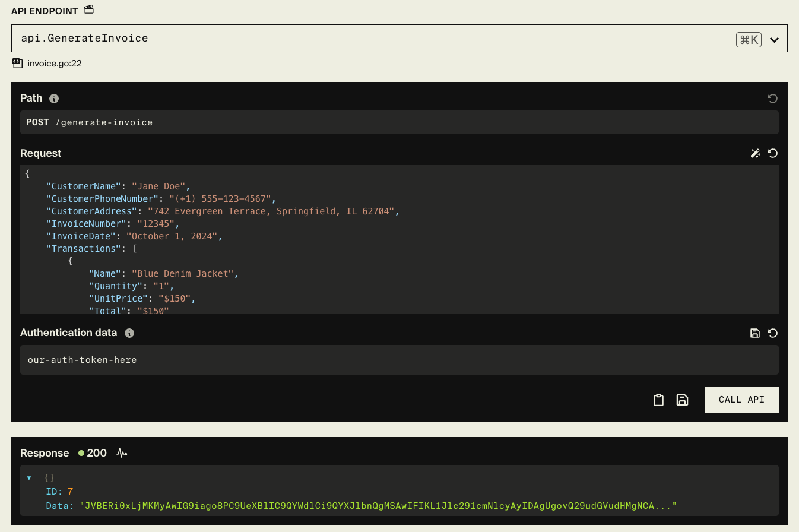Click the Data base64 string in response

[378, 506]
